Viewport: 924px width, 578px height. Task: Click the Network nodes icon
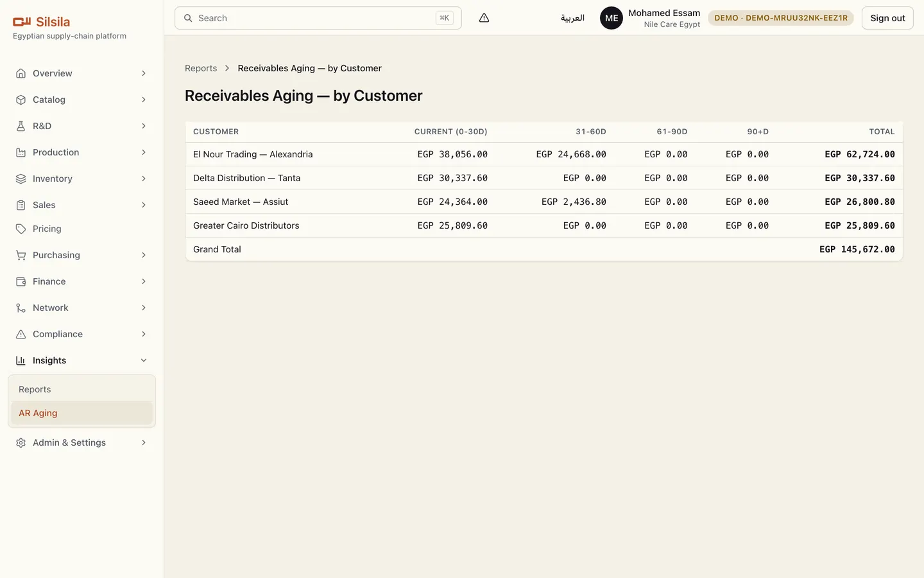pyautogui.click(x=21, y=308)
